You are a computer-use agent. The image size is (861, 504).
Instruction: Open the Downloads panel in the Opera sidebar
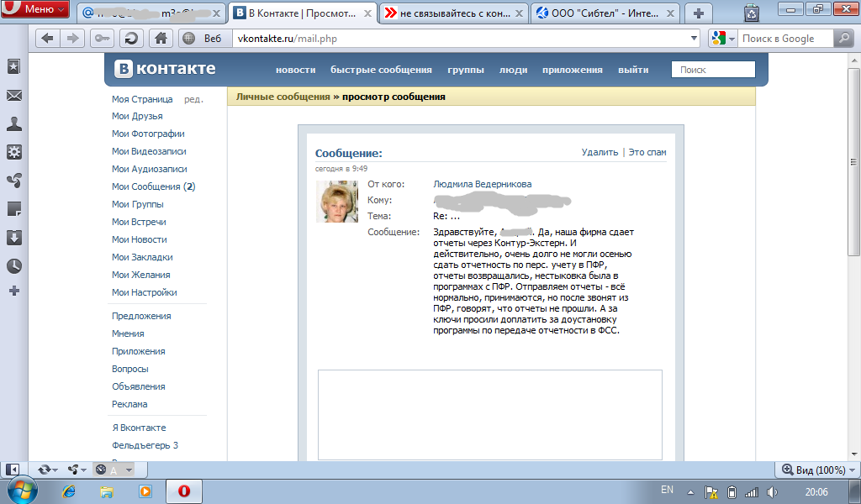(x=13, y=238)
